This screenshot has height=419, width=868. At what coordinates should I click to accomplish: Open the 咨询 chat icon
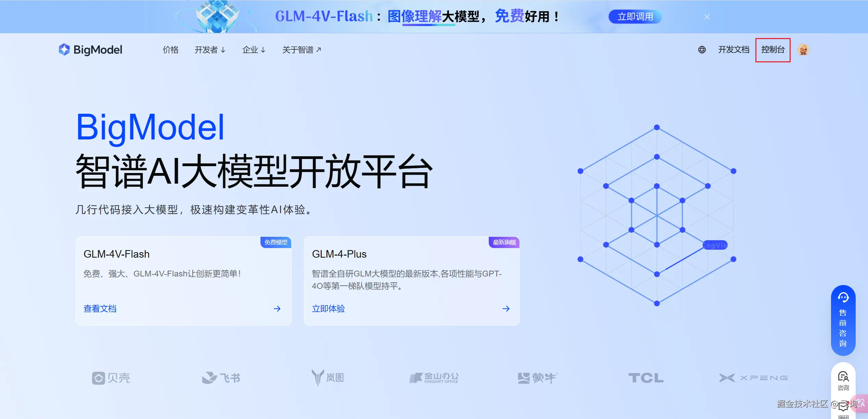[843, 377]
